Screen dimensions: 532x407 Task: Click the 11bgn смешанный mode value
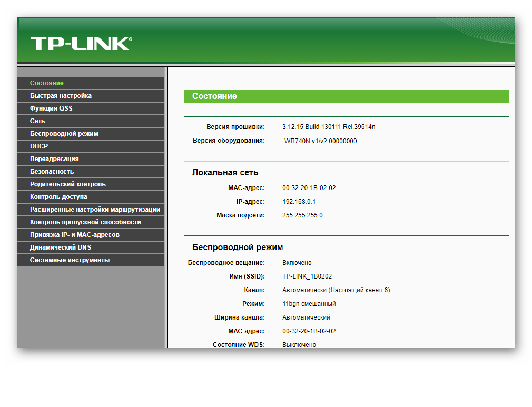(x=309, y=304)
